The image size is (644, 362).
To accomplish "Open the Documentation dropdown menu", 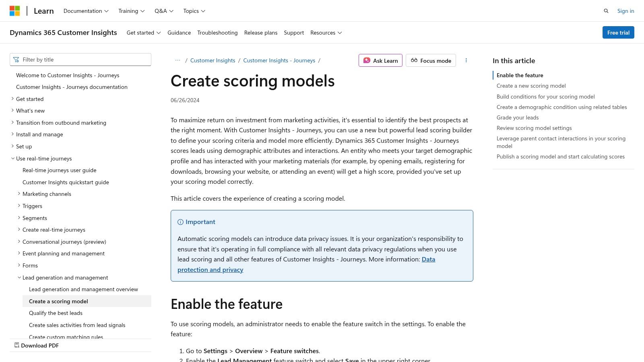I will [x=86, y=11].
